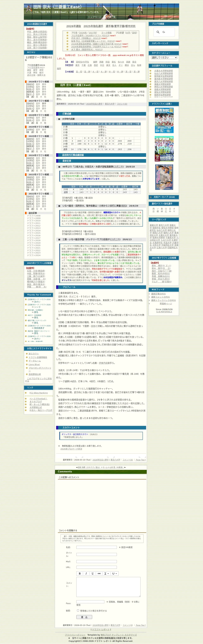Open 中谷 嘉希(北照高校) pitcher link
203x644 pixels.
click(37, 32)
